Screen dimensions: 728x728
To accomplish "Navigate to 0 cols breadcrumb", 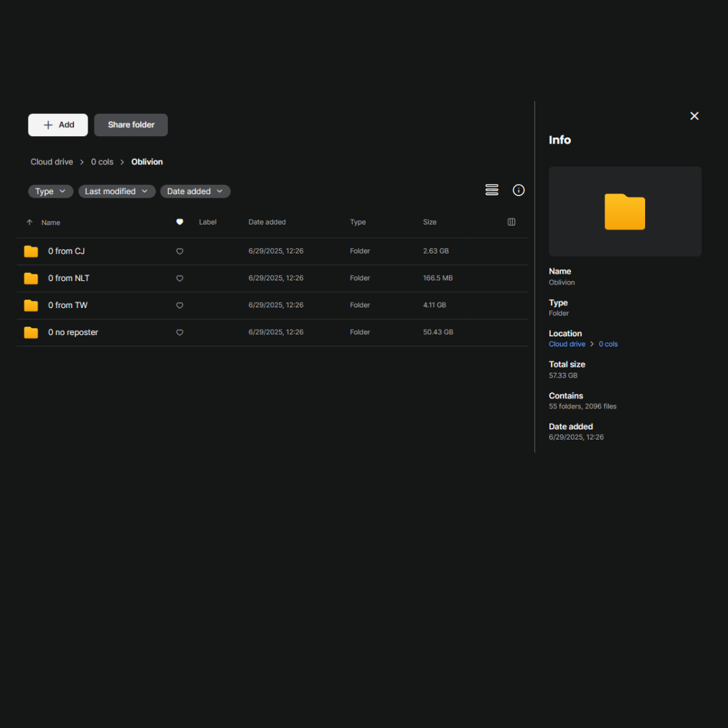I will coord(102,162).
